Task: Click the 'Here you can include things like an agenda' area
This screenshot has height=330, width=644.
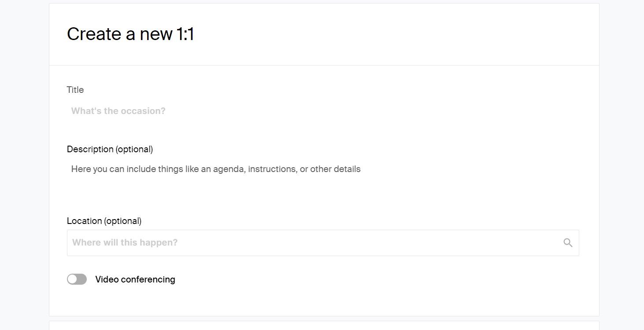Action: tap(216, 169)
